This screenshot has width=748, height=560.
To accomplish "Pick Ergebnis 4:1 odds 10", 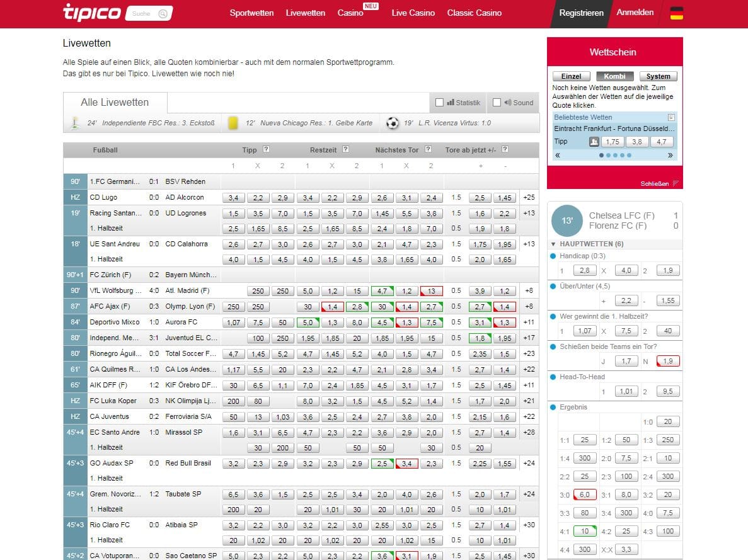I will click(x=584, y=532).
